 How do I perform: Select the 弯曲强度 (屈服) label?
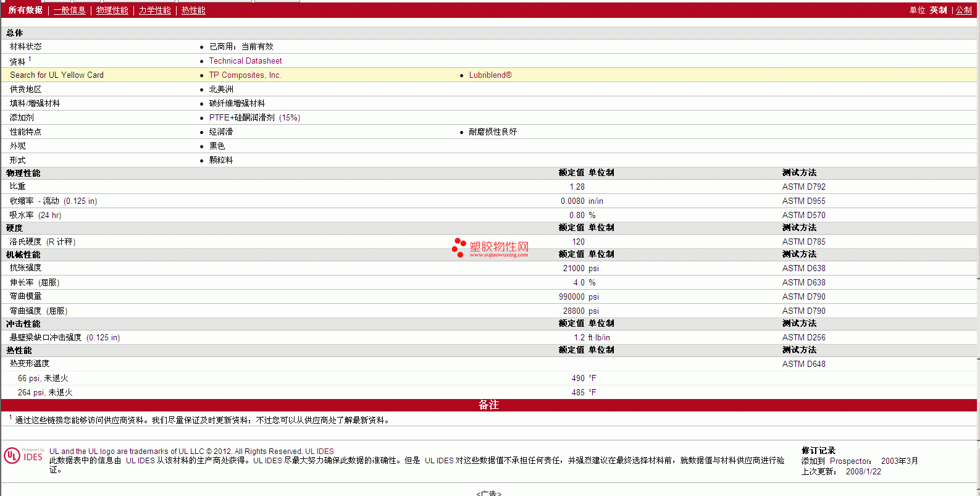(38, 311)
